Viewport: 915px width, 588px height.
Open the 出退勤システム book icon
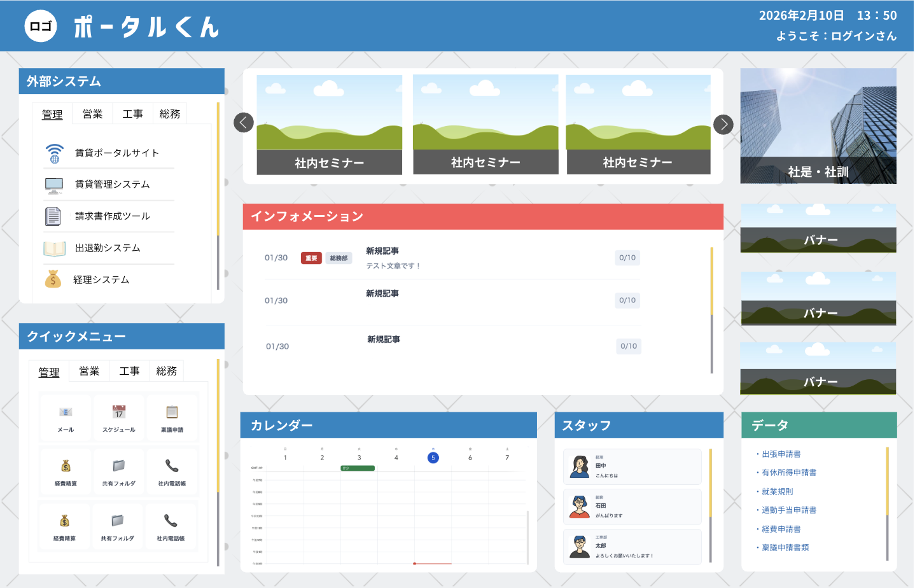tap(54, 247)
